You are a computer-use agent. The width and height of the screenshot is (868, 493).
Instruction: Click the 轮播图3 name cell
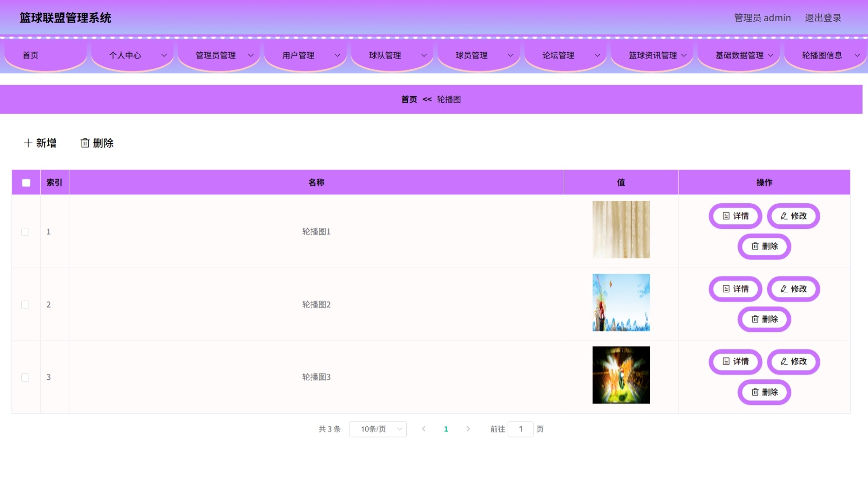coord(317,377)
